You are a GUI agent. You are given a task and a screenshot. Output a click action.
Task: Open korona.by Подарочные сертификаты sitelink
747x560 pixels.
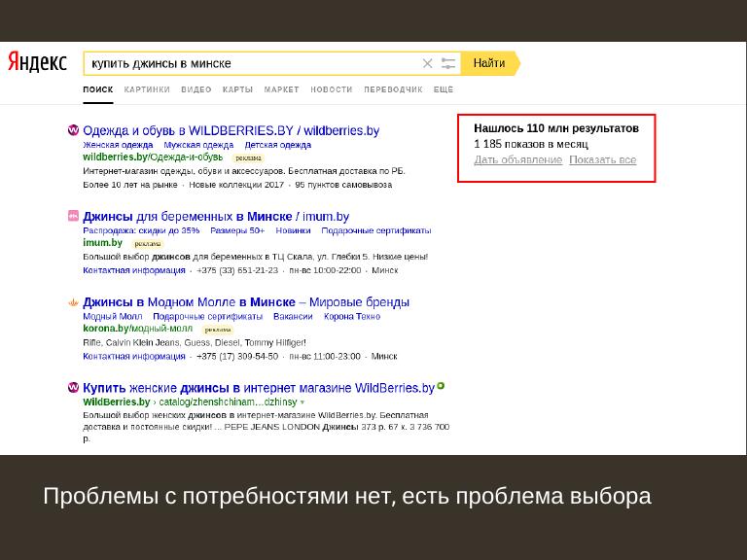click(208, 316)
